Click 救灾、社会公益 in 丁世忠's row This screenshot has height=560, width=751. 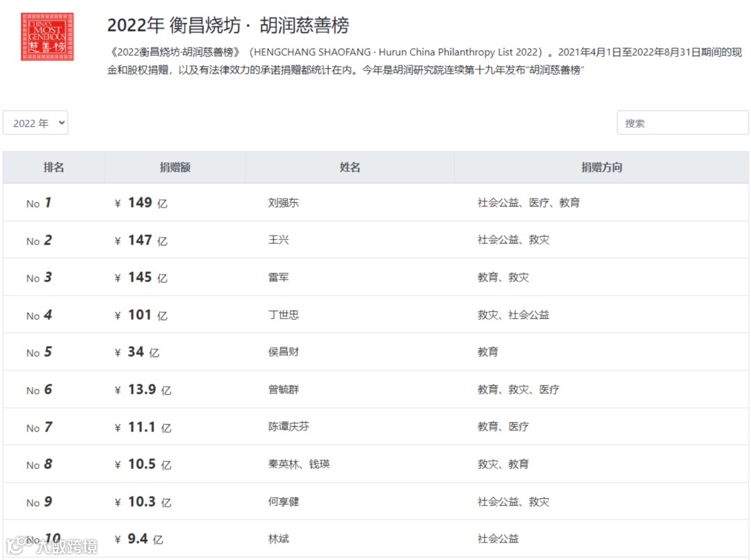pos(513,315)
